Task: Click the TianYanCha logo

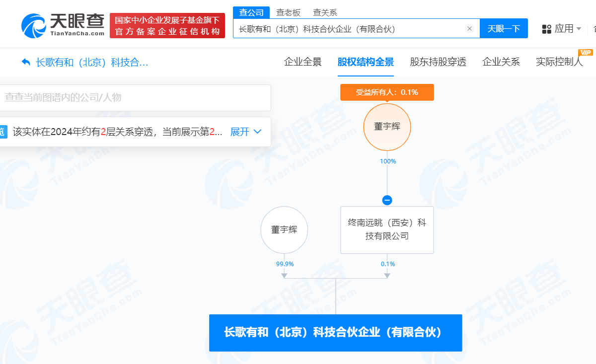Action: [x=63, y=25]
